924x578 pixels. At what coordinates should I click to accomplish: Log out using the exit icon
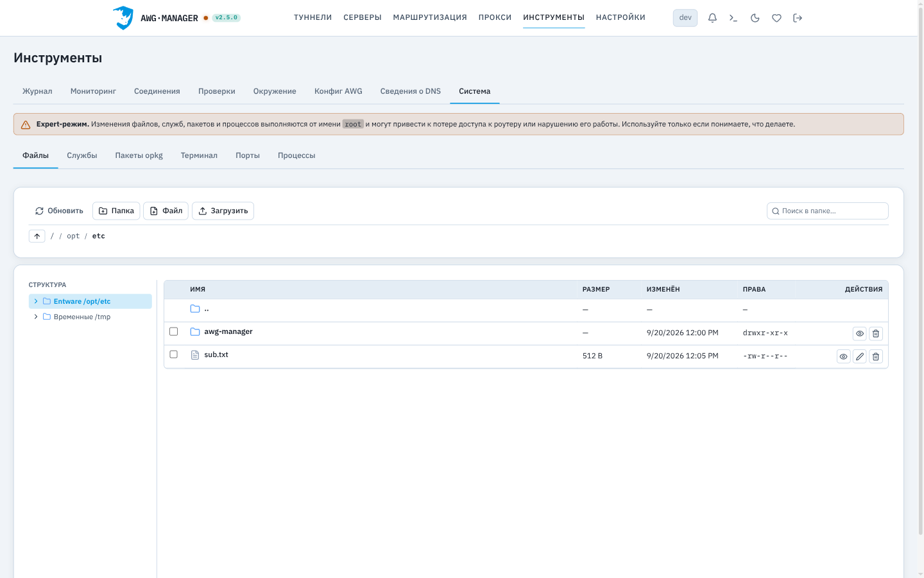pyautogui.click(x=798, y=18)
